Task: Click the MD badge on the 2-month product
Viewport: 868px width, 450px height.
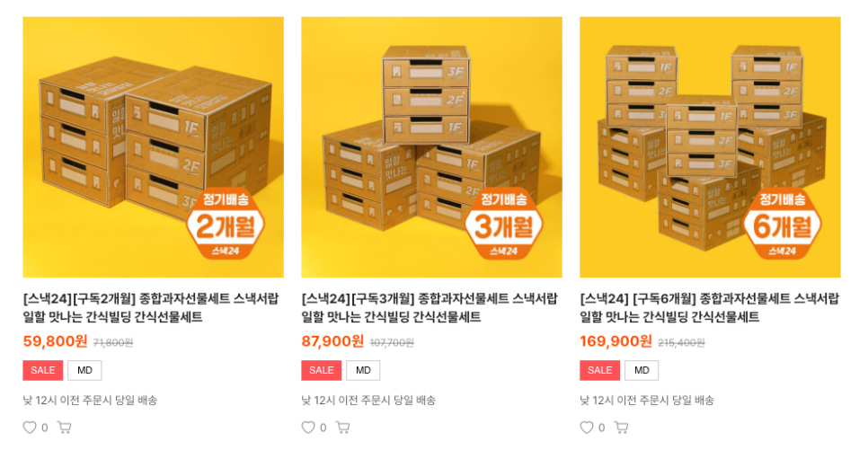Action: pyautogui.click(x=84, y=370)
